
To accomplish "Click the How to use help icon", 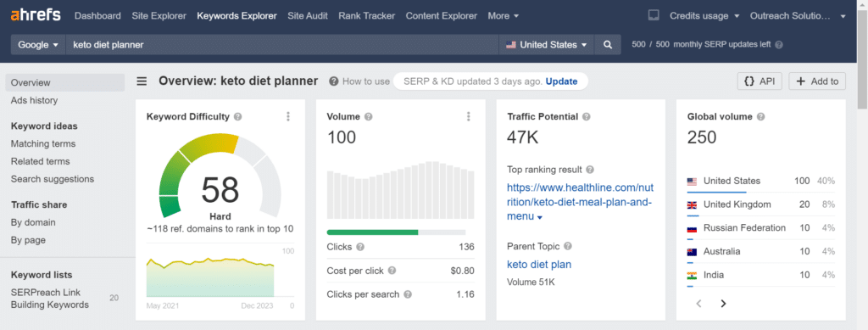I will point(334,81).
